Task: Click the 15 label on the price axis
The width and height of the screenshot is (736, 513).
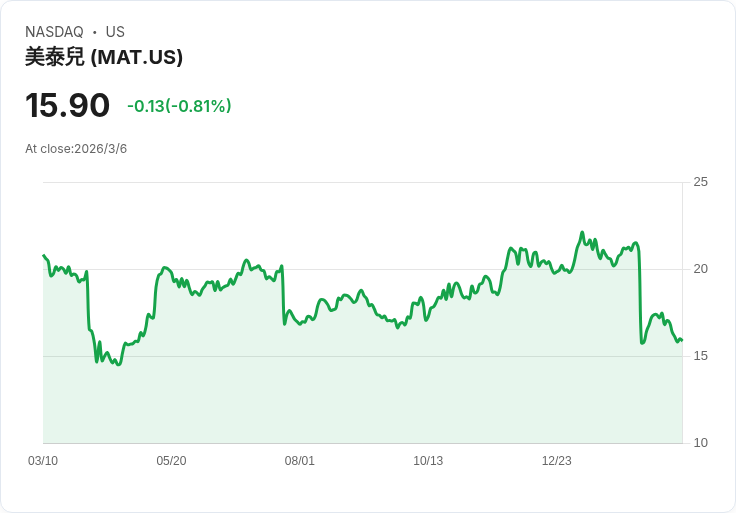Action: [x=700, y=356]
